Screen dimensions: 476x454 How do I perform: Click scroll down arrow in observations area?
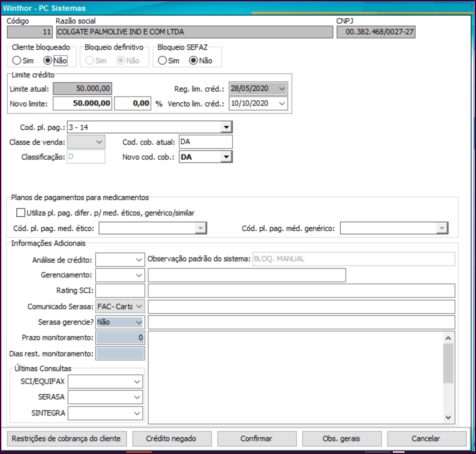449,417
